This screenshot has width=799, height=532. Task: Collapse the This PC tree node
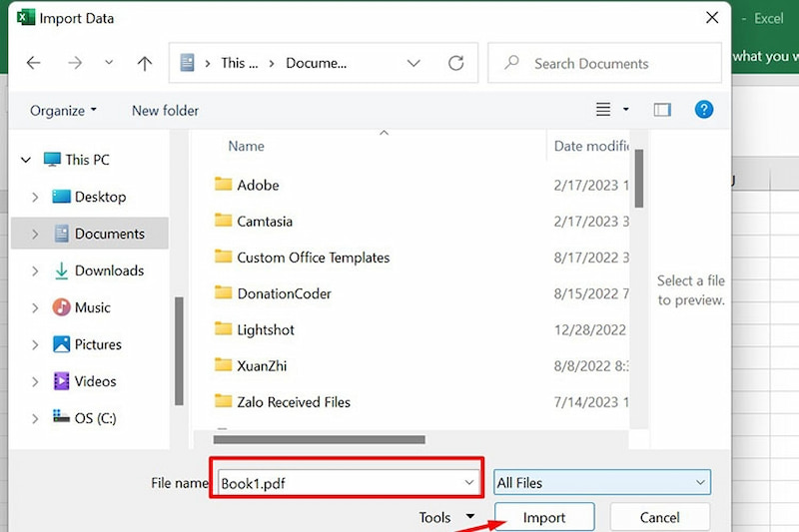coord(26,160)
